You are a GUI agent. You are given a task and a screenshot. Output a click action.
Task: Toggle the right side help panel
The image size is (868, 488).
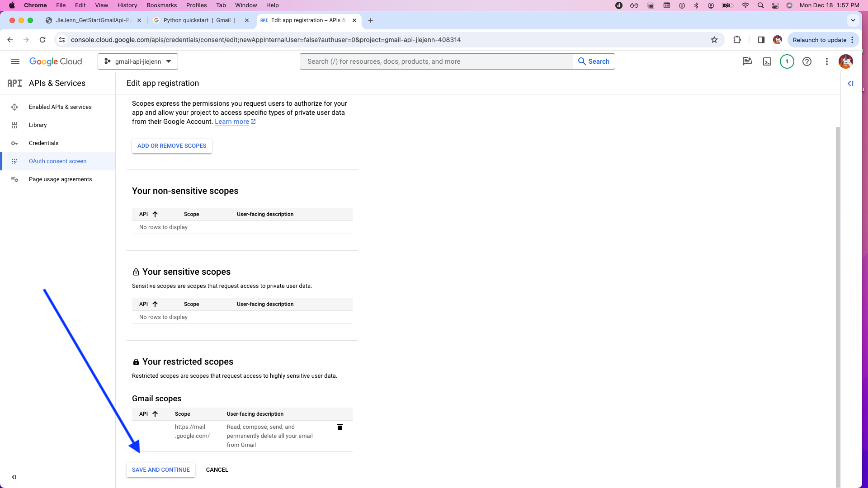pos(850,84)
